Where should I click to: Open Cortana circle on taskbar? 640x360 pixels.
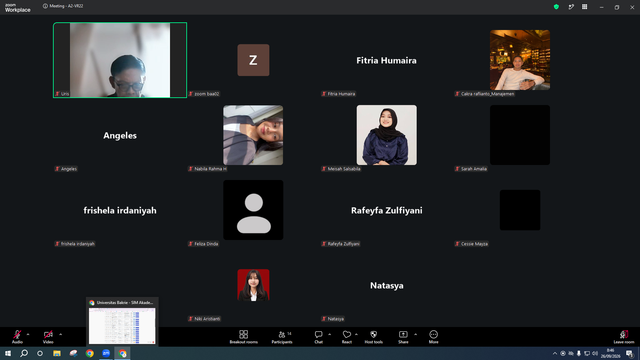40,353
